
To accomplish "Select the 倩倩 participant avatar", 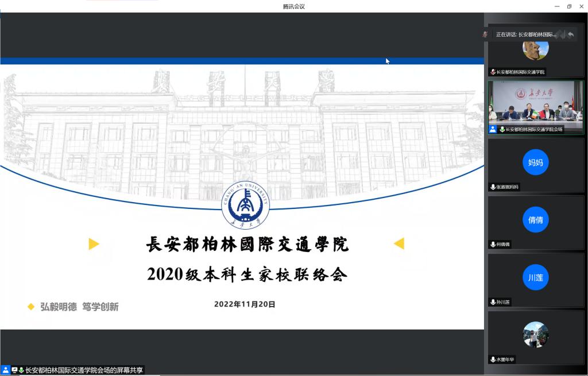I will coord(535,220).
